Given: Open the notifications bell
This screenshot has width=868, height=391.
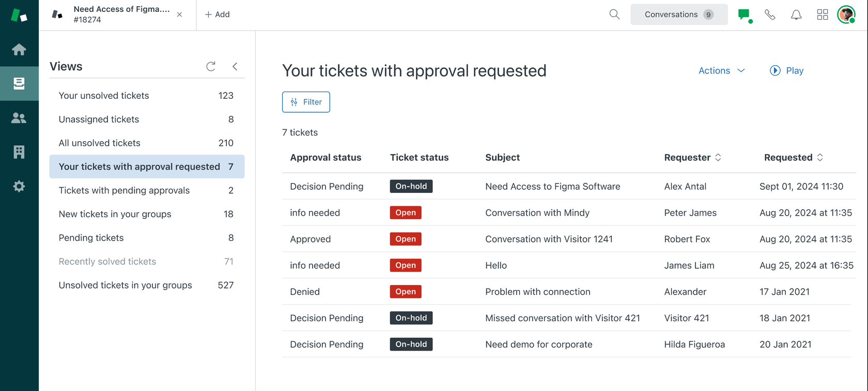Looking at the screenshot, I should coord(796,14).
